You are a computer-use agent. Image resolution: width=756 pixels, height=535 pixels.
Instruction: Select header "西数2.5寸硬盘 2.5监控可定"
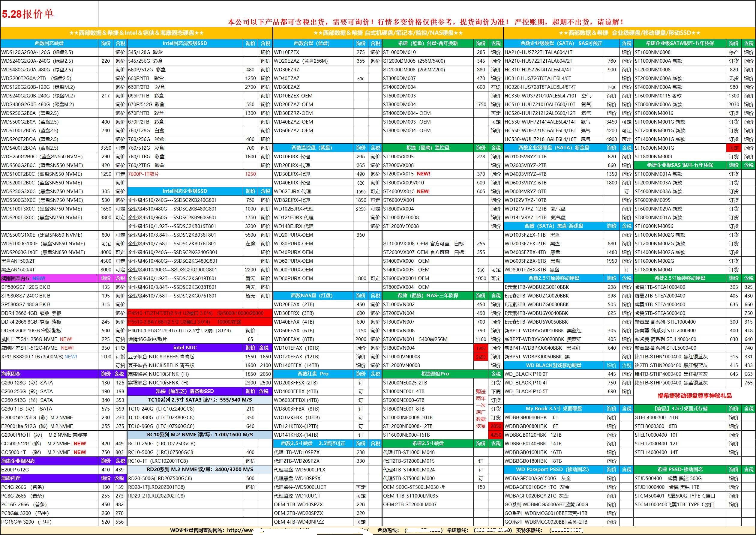tap(313, 444)
